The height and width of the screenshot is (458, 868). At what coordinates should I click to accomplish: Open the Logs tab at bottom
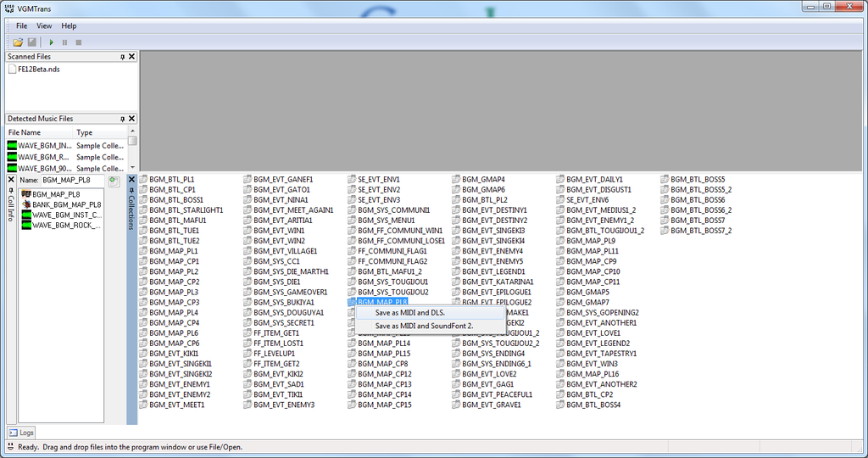(x=21, y=433)
